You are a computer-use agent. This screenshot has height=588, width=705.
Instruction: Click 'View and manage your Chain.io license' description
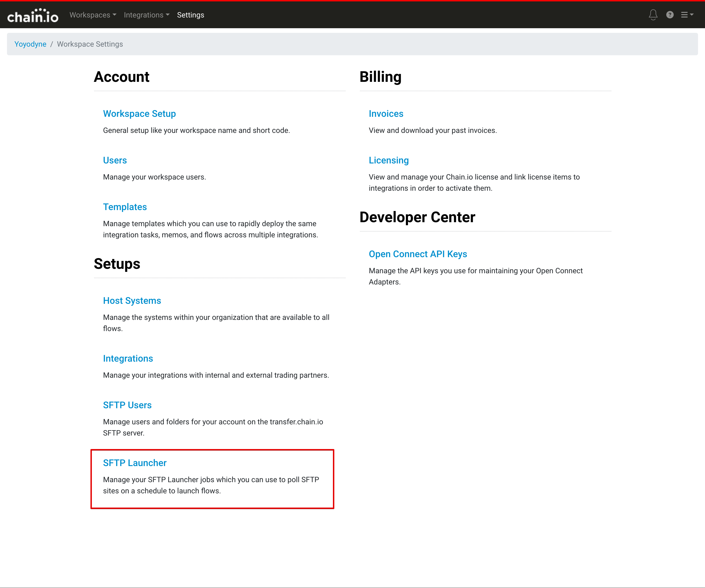(x=474, y=182)
